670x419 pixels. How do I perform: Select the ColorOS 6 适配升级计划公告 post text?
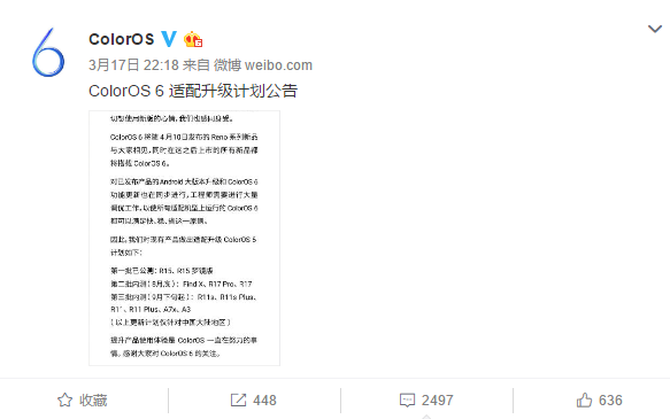click(193, 91)
